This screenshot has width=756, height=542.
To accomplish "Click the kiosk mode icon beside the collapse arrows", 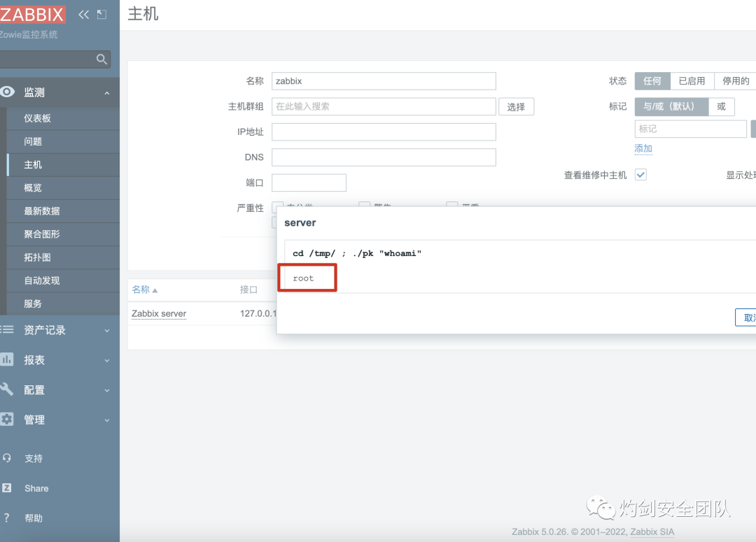I will [x=101, y=15].
